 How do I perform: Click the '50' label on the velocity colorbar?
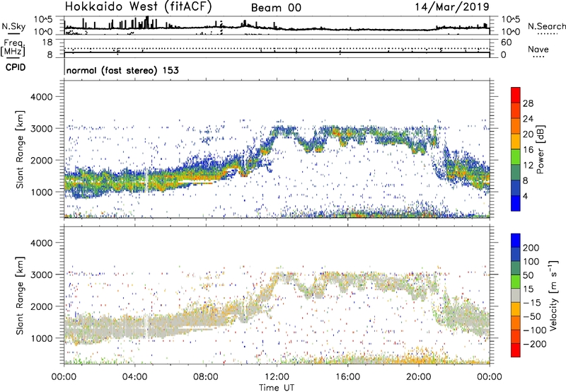[x=529, y=275]
